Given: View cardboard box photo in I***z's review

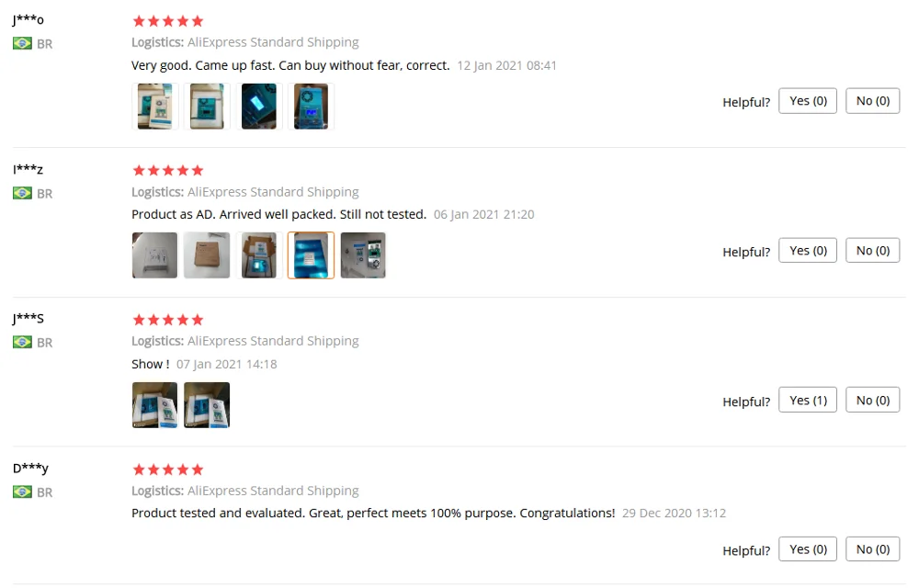Looking at the screenshot, I should 207,255.
